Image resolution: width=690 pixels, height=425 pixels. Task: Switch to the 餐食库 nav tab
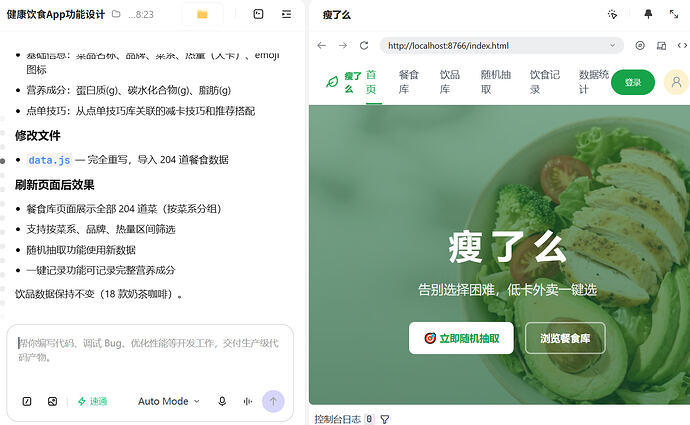pyautogui.click(x=409, y=82)
